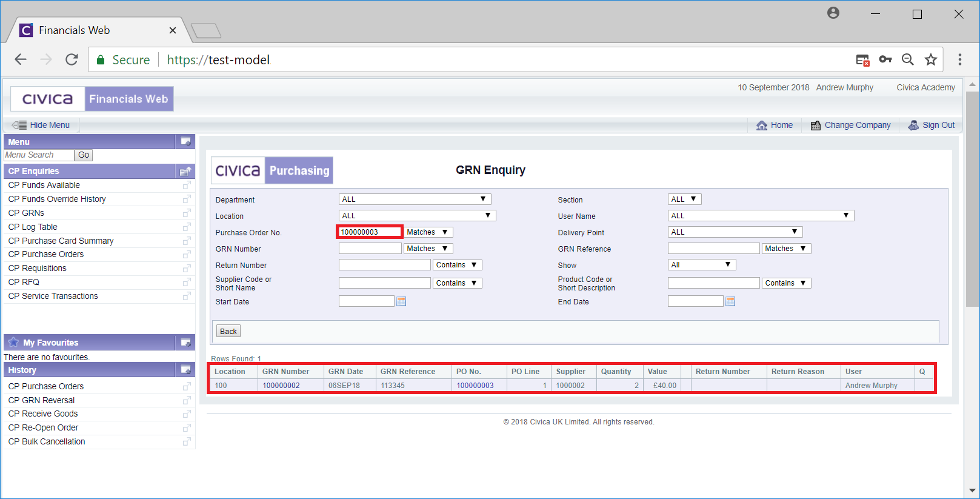Open CP Purchase Orders in CP Enquiries
This screenshot has width=980, height=499.
46,254
